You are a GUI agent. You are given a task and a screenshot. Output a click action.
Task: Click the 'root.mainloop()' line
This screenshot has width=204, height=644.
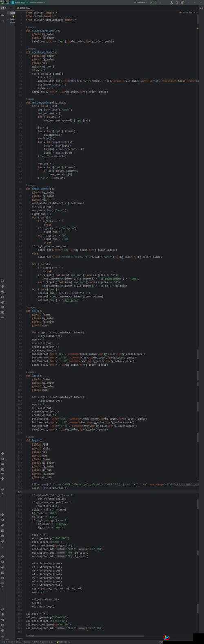[x=44, y=606]
